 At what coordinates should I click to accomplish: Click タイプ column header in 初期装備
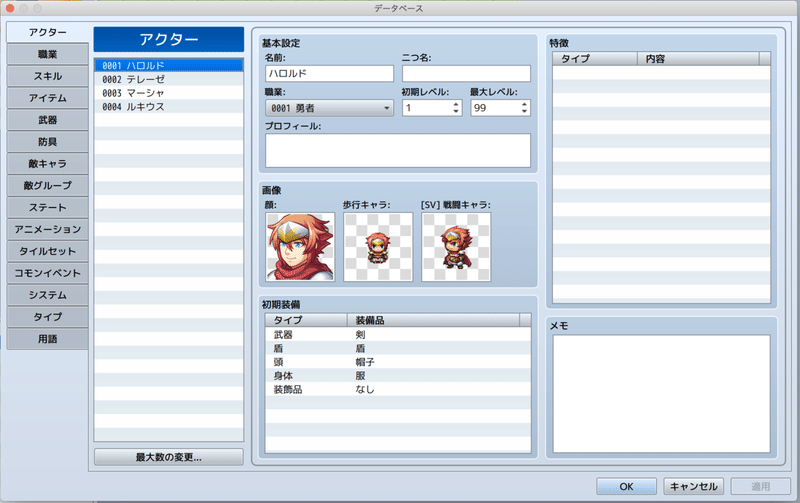(306, 320)
